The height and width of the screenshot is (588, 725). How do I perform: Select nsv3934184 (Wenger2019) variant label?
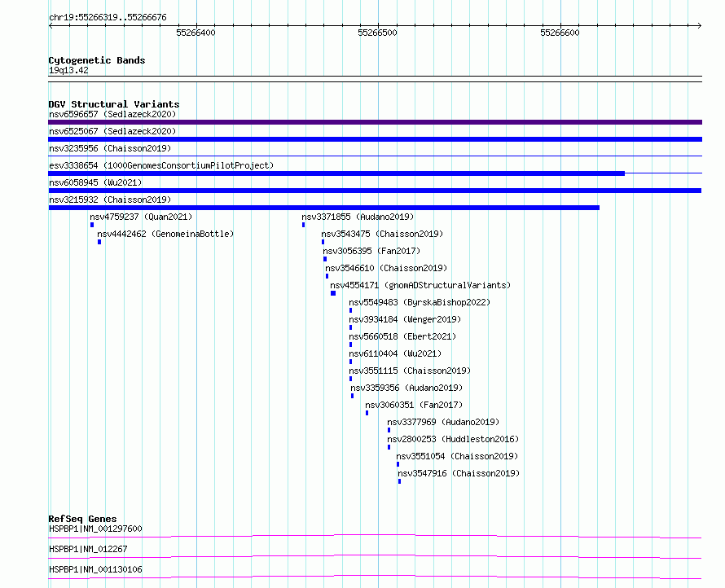(405, 319)
